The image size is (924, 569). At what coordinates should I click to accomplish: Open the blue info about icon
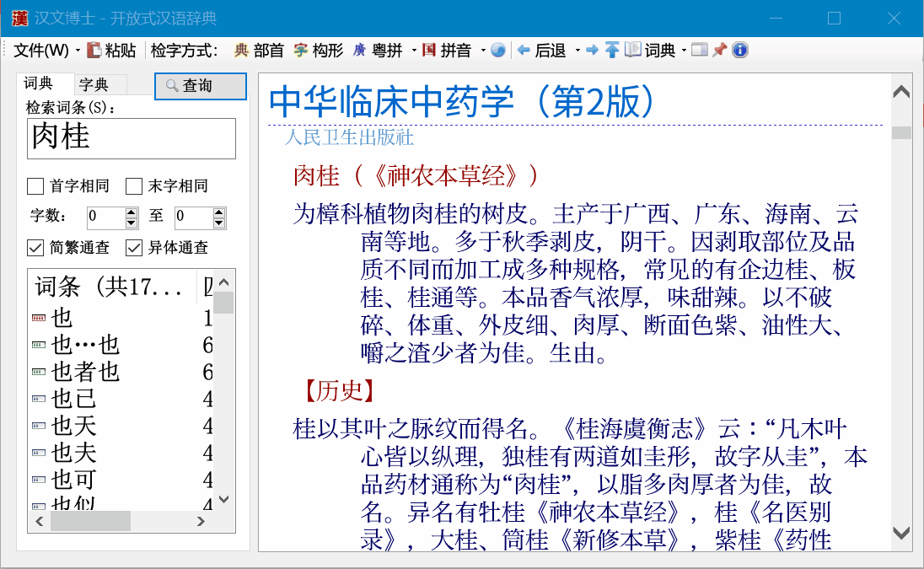[x=740, y=51]
